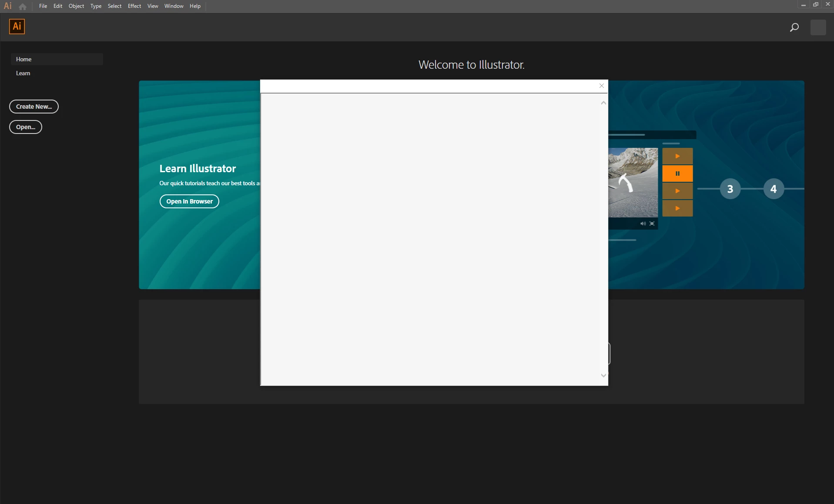Click the orange Ai logo
Image resolution: width=834 pixels, height=504 pixels.
(17, 27)
